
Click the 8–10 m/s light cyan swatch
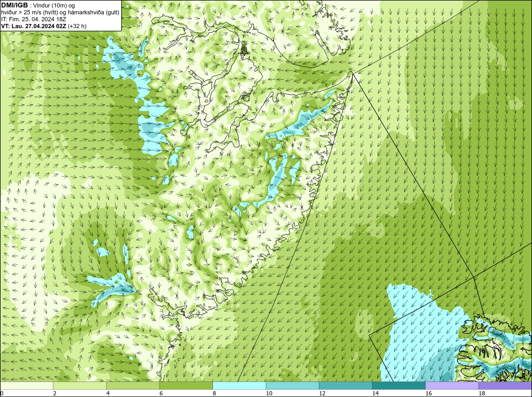[x=239, y=386]
